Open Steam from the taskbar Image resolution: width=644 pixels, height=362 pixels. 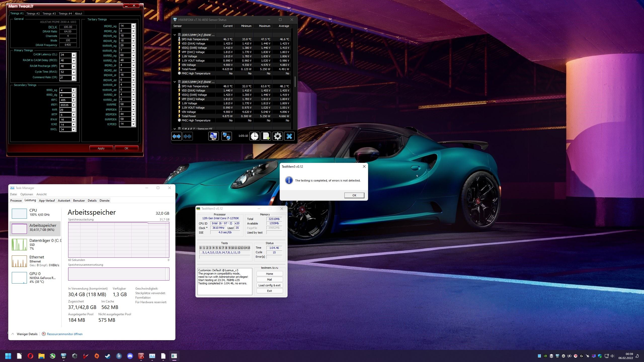click(x=108, y=356)
